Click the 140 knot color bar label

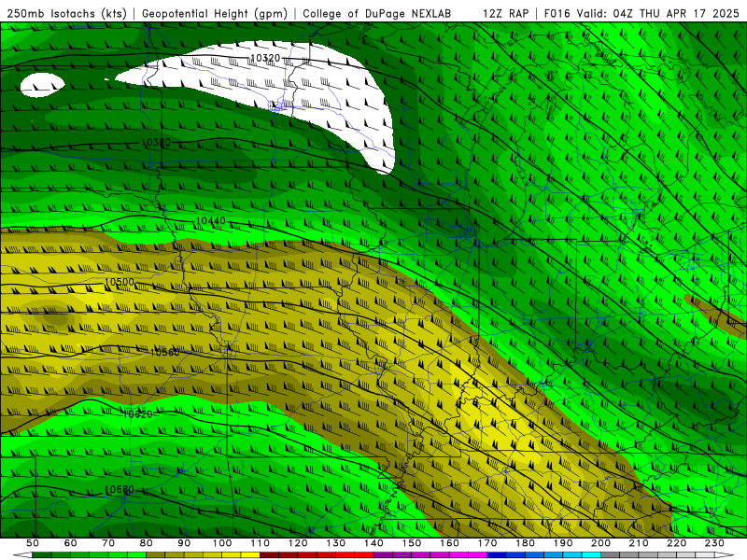pos(373,543)
